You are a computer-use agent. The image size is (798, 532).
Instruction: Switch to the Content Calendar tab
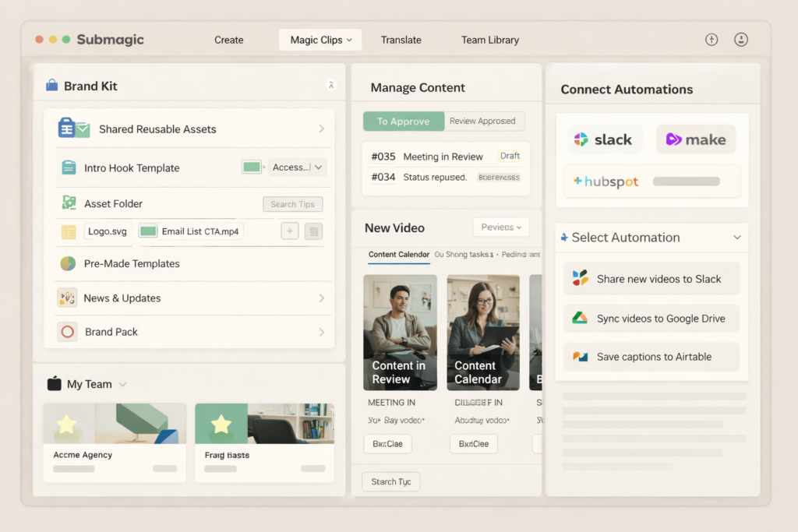point(399,255)
